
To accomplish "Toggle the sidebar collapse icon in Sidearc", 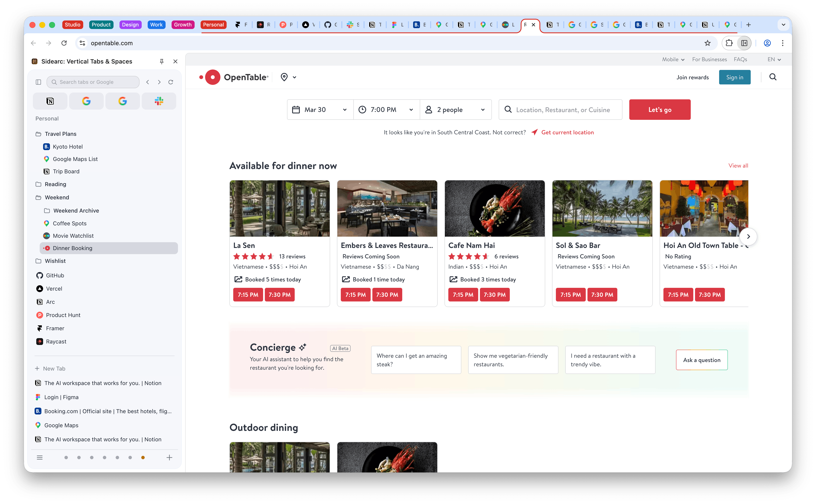I will point(38,82).
